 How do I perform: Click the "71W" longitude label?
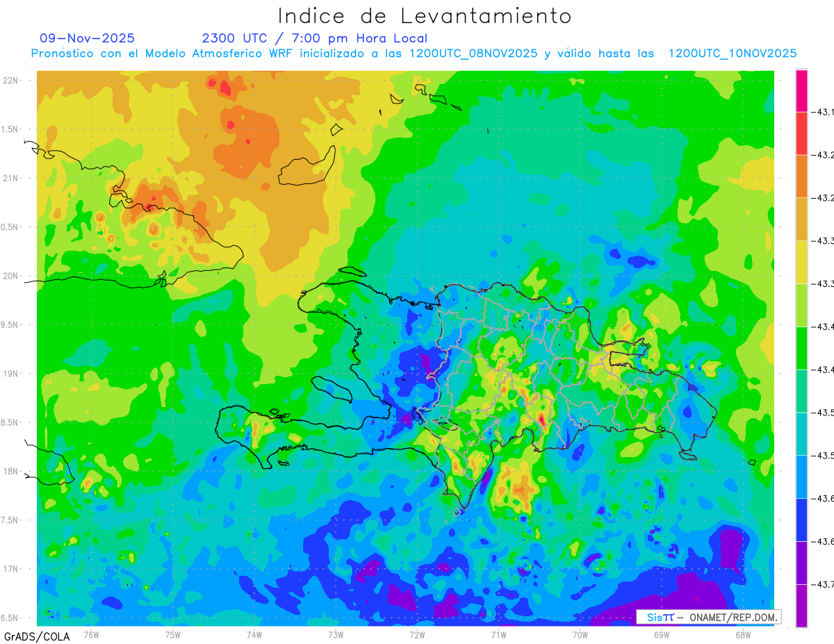click(498, 634)
